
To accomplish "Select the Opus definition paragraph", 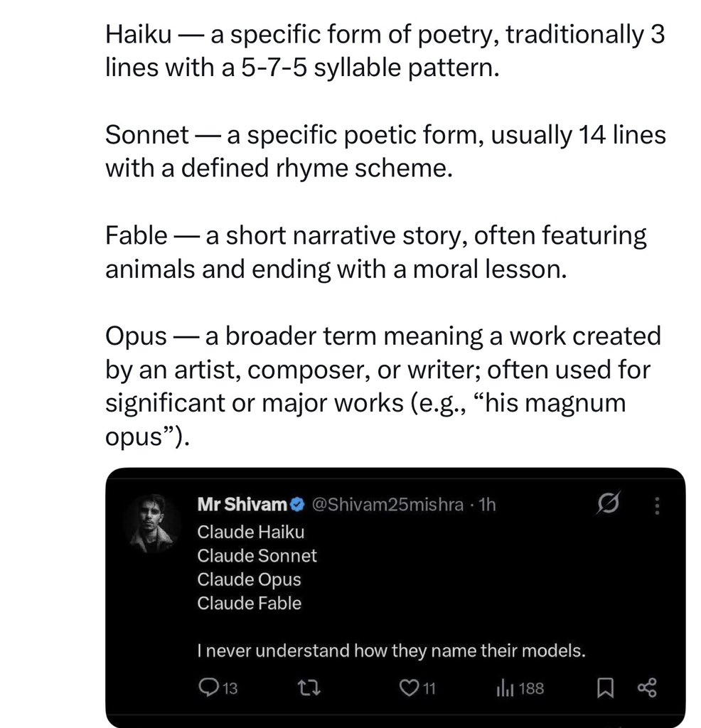I will pyautogui.click(x=383, y=386).
